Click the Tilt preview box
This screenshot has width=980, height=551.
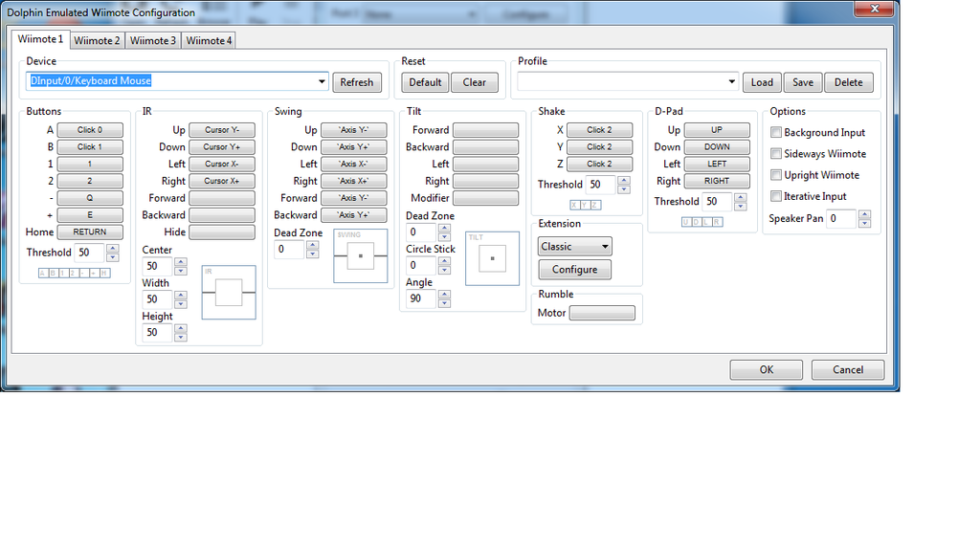click(493, 258)
